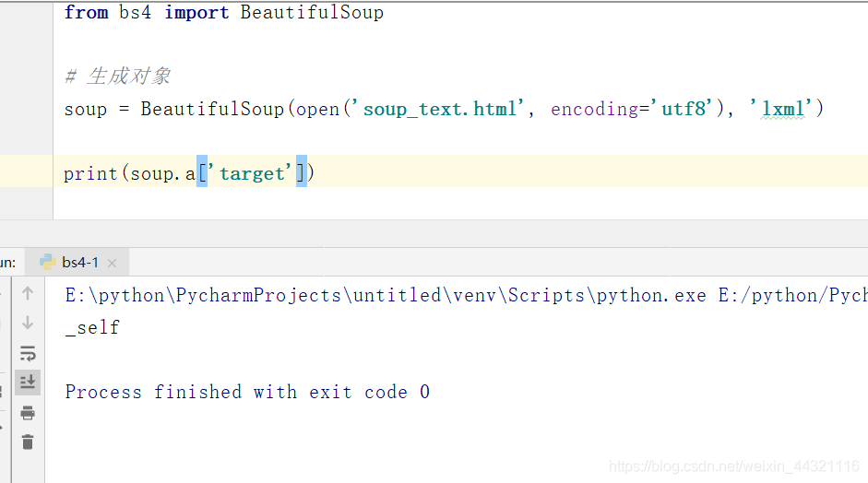The height and width of the screenshot is (483, 868).
Task: Clear console with trash icon
Action: tap(28, 442)
